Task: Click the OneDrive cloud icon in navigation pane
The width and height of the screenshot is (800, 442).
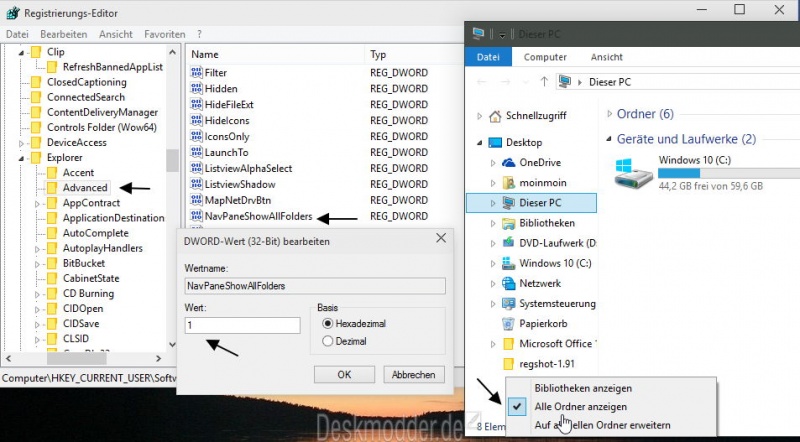Action: pyautogui.click(x=508, y=162)
